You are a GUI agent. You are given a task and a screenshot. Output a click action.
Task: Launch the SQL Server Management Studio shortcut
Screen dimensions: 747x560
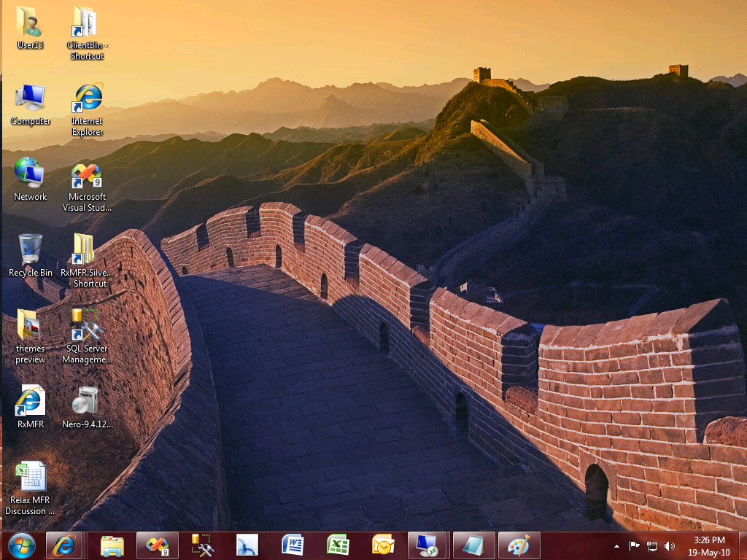tap(86, 324)
